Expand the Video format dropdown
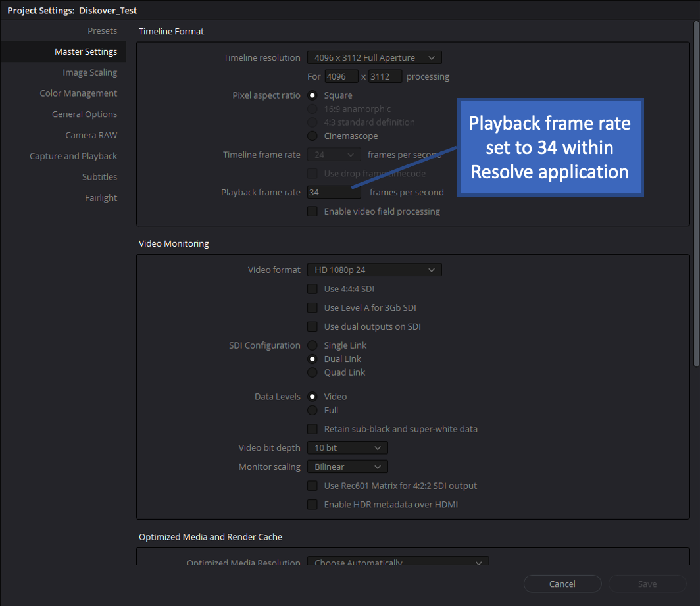 pos(374,270)
